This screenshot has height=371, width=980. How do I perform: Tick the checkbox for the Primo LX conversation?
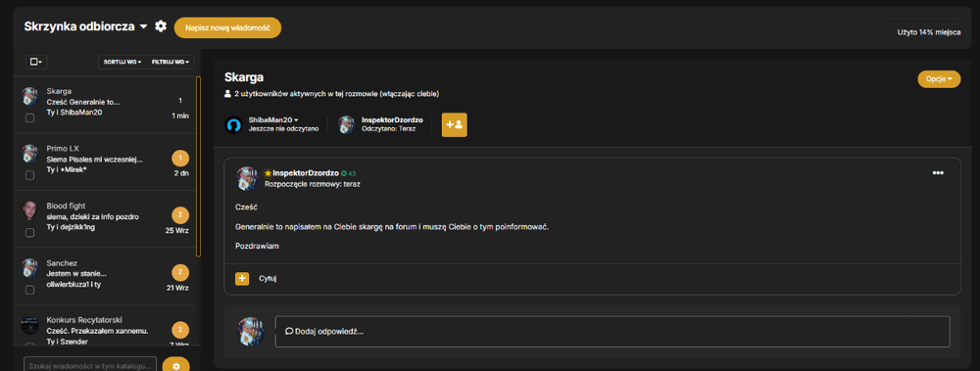point(29,175)
